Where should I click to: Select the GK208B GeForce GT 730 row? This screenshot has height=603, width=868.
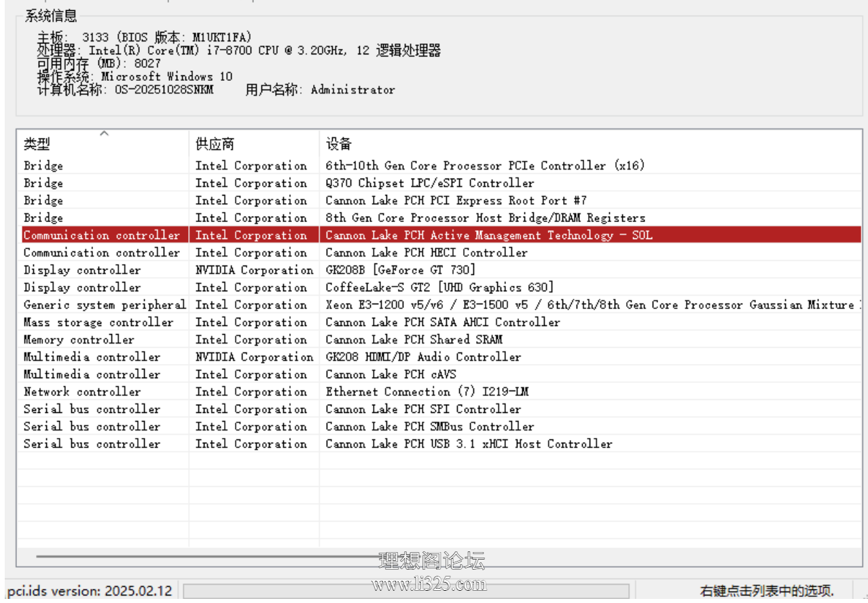click(x=401, y=270)
